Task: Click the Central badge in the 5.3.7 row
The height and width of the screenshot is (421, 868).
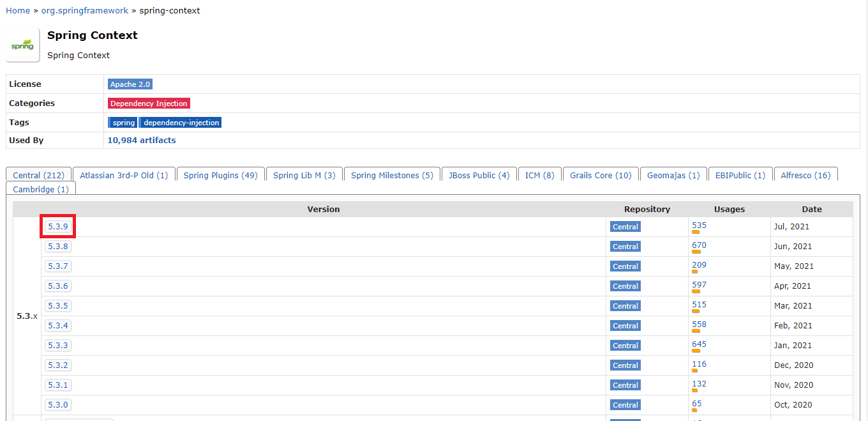Action: coord(625,266)
